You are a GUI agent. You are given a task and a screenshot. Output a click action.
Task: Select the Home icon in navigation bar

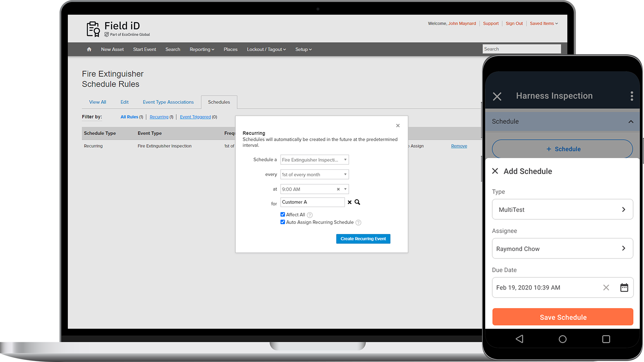point(89,49)
